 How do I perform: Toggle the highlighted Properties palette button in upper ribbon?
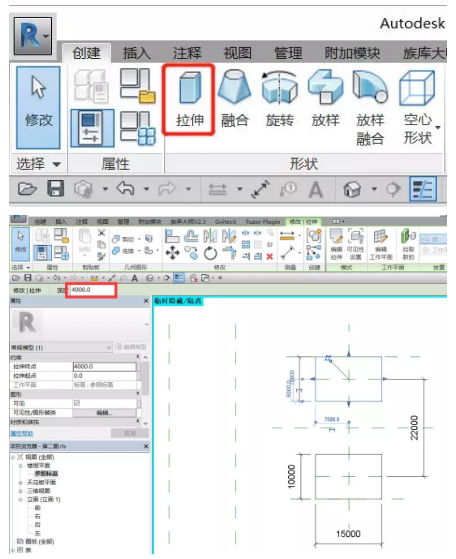point(92,128)
